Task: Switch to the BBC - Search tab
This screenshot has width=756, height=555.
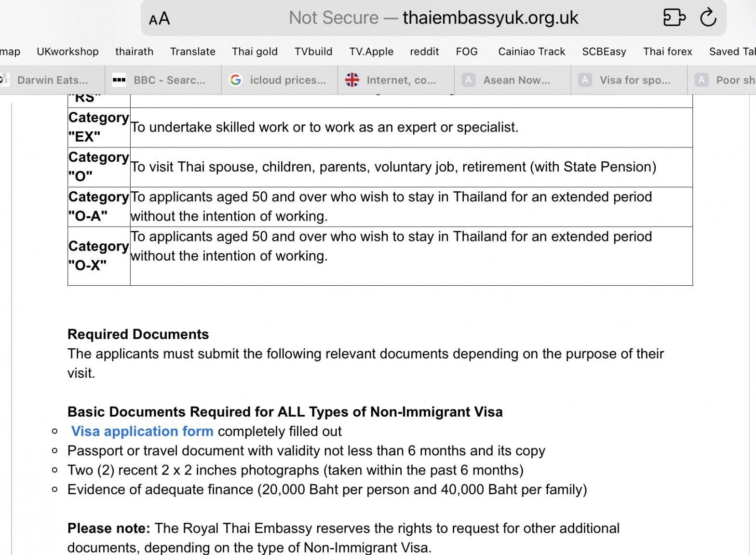Action: [163, 80]
